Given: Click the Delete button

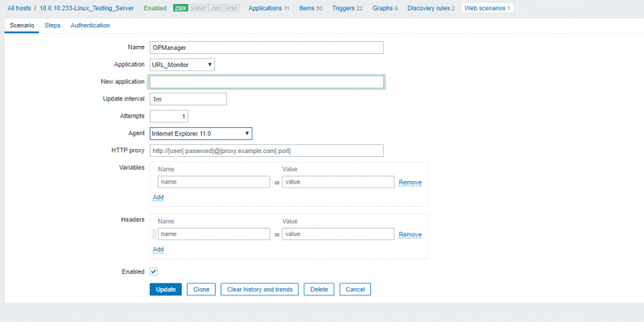Looking at the screenshot, I should tap(319, 289).
